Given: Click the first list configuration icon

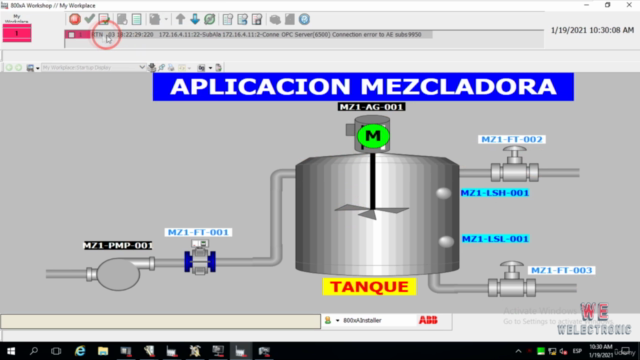Looking at the screenshot, I should [228, 19].
